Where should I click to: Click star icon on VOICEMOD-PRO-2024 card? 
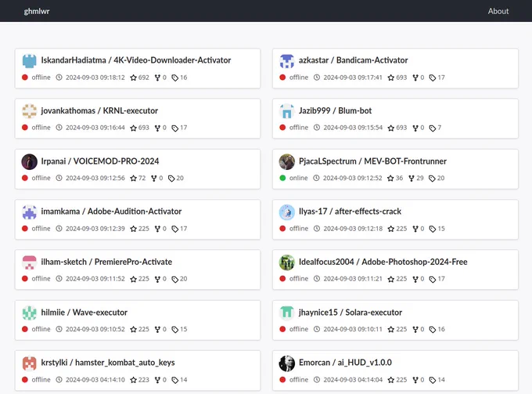134,179
